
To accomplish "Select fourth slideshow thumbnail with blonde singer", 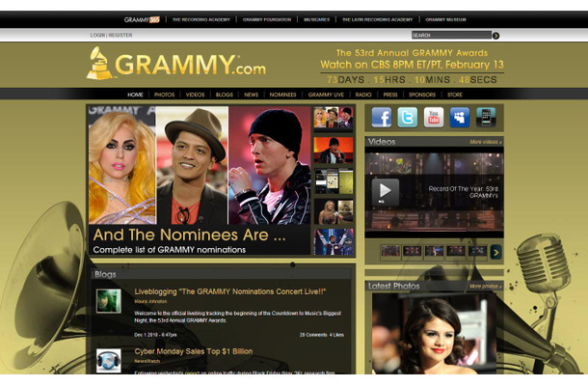I will (334, 211).
